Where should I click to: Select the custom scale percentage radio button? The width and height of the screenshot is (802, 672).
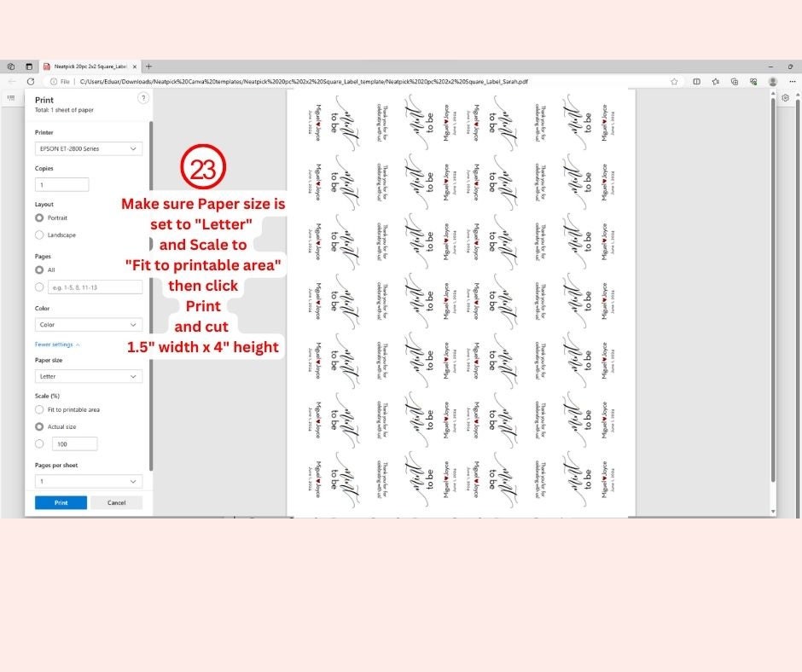pos(39,444)
